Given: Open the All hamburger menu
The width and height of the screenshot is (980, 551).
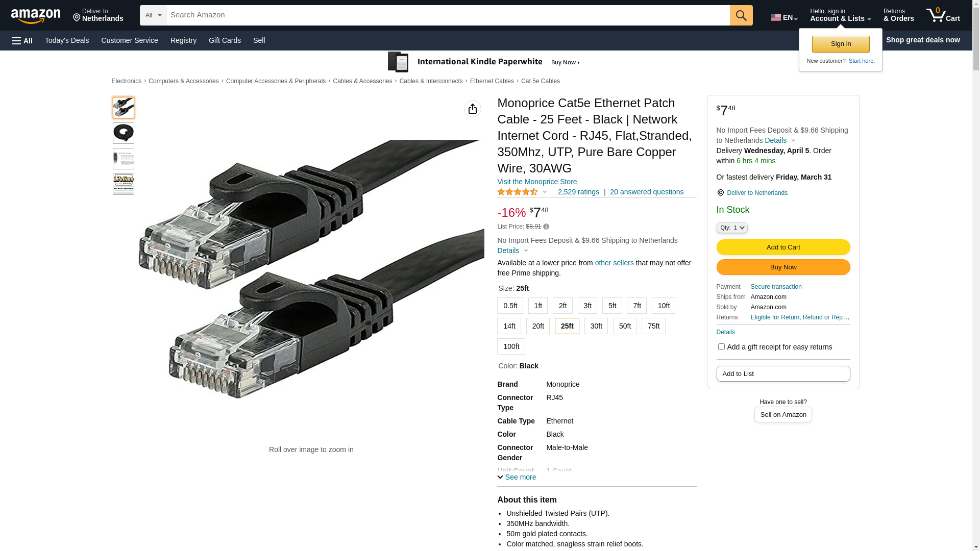Looking at the screenshot, I should (22, 40).
